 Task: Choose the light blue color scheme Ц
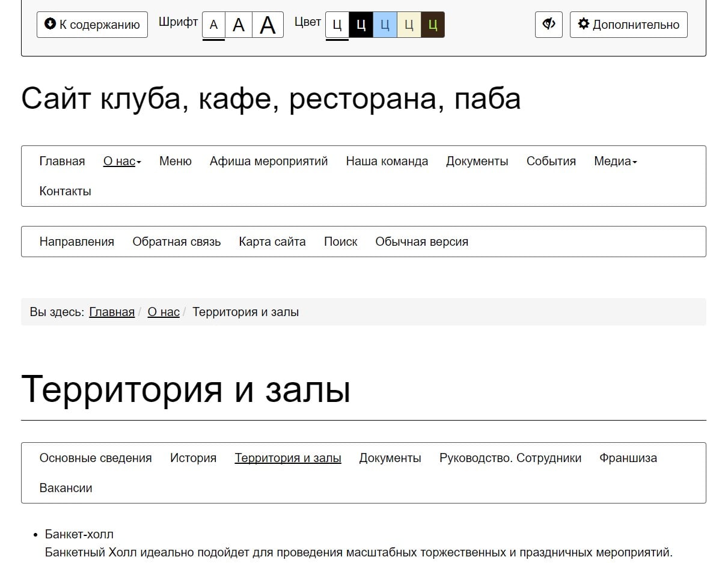[385, 25]
